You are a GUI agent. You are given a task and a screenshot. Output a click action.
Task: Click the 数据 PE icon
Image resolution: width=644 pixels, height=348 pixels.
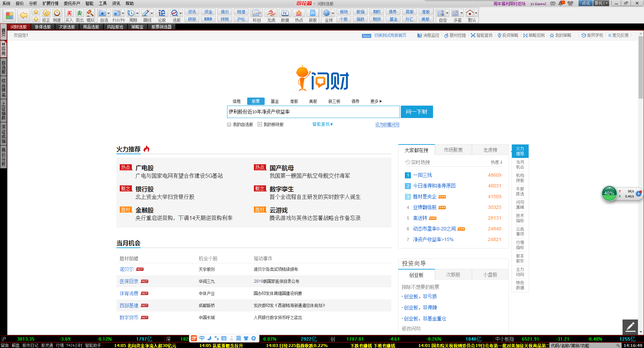point(285,13)
